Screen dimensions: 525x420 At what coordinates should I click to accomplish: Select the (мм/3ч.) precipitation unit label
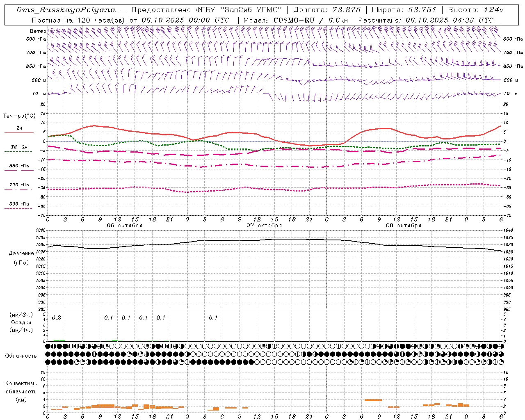point(21,315)
